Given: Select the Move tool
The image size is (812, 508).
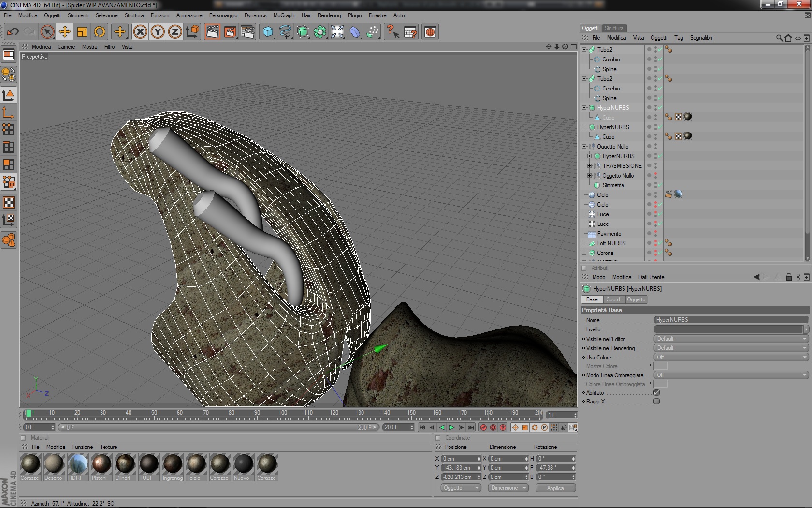Looking at the screenshot, I should pos(65,32).
